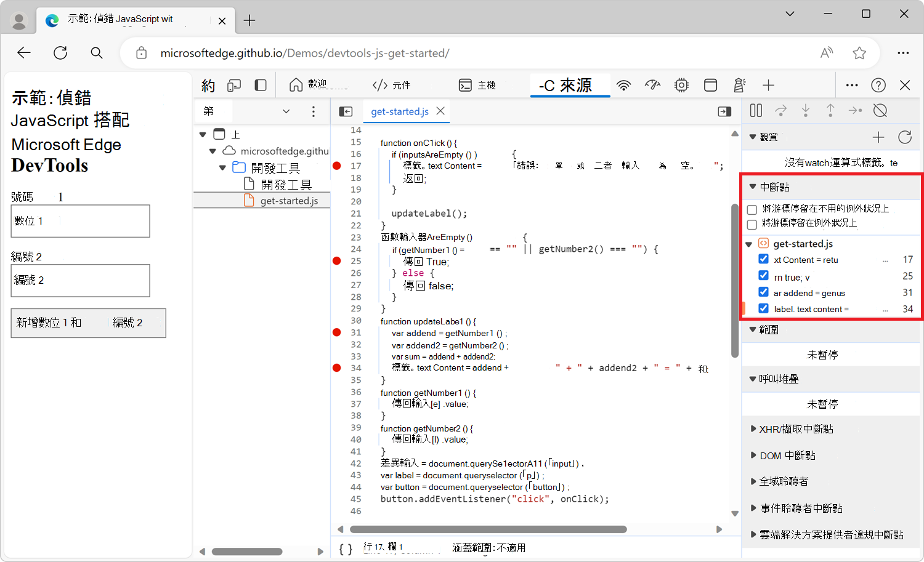924x562 pixels.
Task: Step into next function call icon
Action: click(806, 110)
